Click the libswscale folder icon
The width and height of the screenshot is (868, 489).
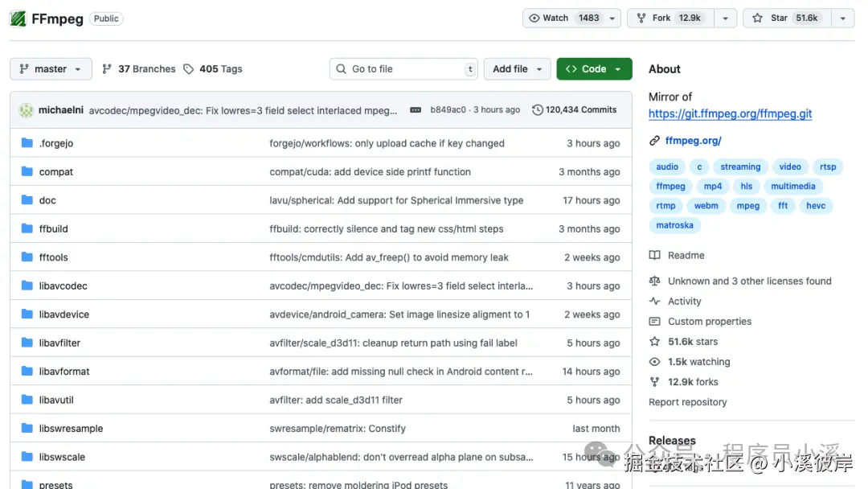point(27,457)
